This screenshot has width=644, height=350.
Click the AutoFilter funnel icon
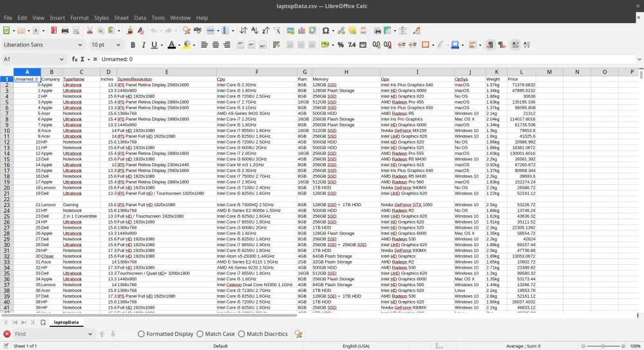[277, 30]
